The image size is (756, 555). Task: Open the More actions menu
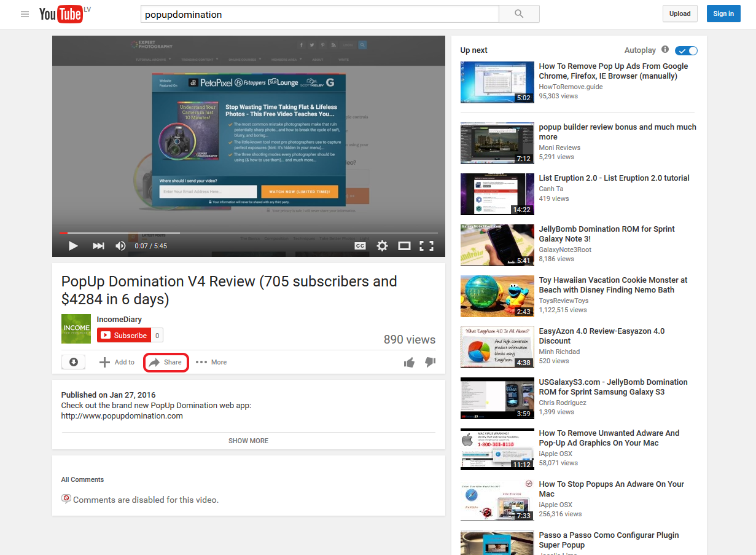(x=211, y=362)
